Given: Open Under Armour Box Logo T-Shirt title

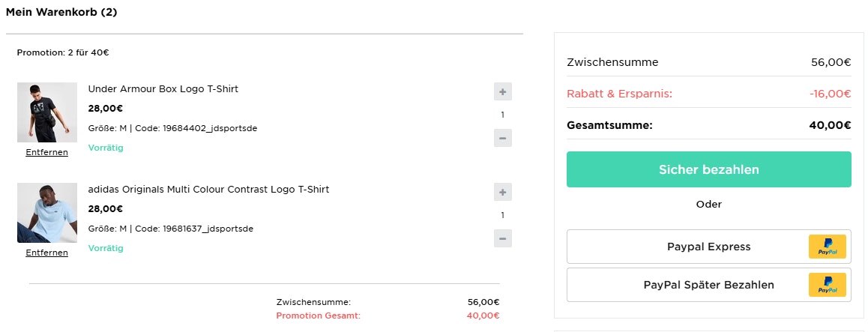Looking at the screenshot, I should pos(163,89).
